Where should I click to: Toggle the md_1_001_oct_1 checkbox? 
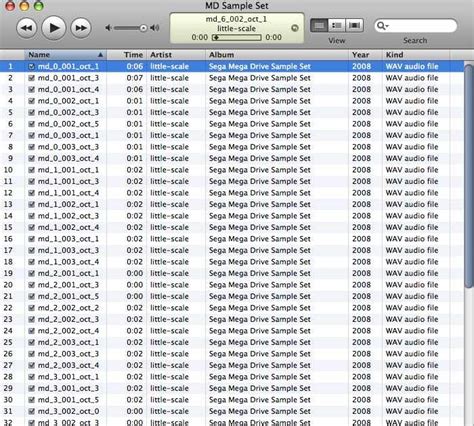[32, 170]
